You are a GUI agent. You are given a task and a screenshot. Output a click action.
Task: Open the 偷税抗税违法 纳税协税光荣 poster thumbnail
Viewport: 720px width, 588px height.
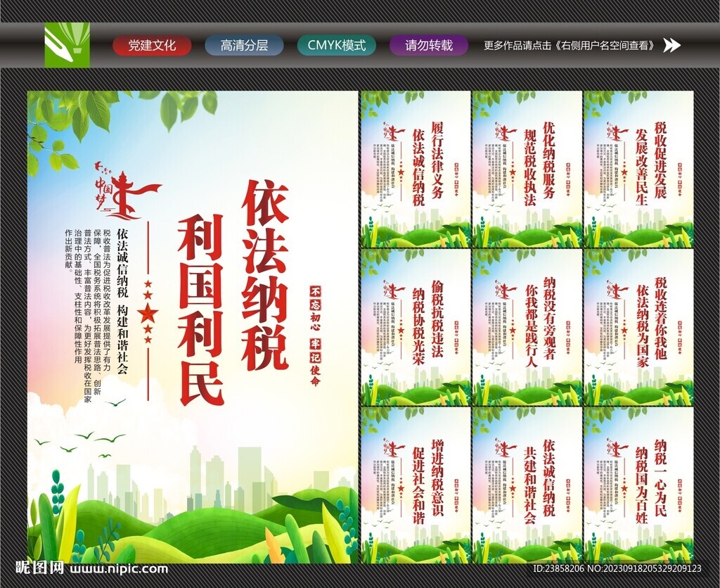click(416, 328)
